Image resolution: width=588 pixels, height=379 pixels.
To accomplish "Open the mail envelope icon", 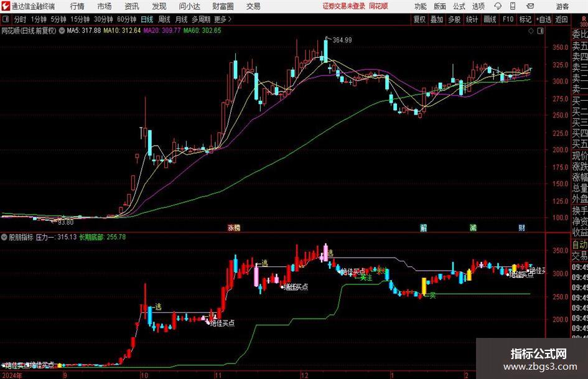I will coord(530,6).
